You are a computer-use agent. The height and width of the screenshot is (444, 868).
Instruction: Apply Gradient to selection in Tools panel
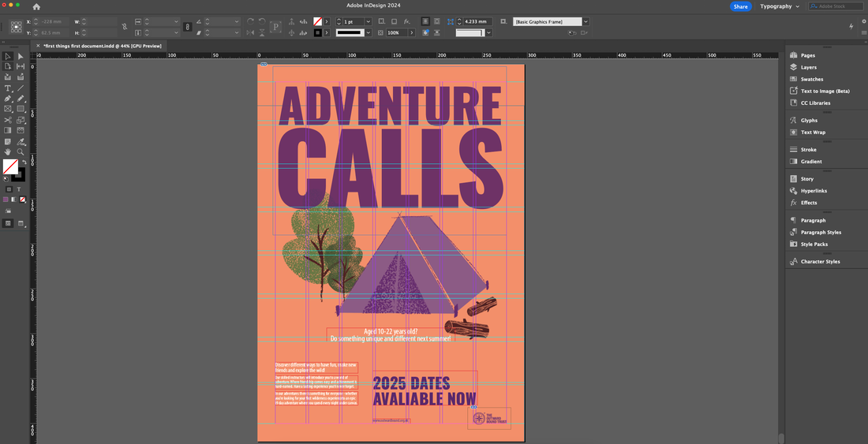14,199
